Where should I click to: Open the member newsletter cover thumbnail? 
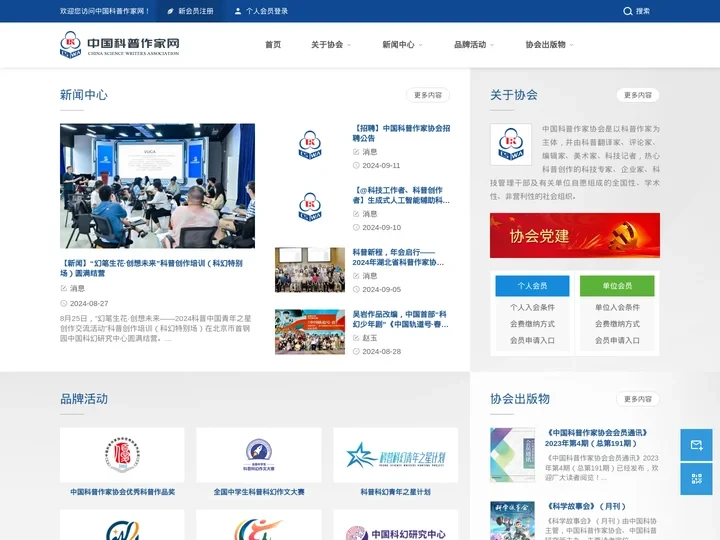pyautogui.click(x=512, y=455)
